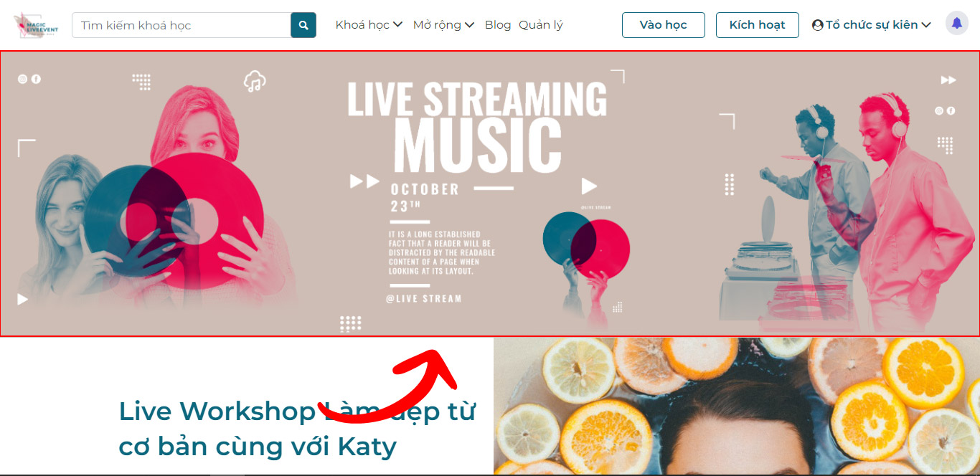Click the Magic Livevent logo

36,25
